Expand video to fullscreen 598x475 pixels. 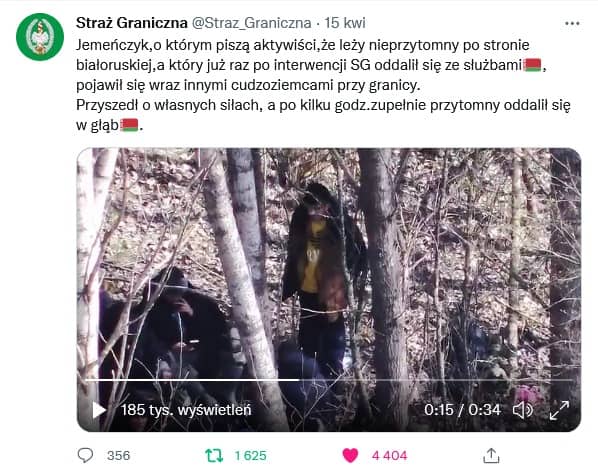[559, 410]
